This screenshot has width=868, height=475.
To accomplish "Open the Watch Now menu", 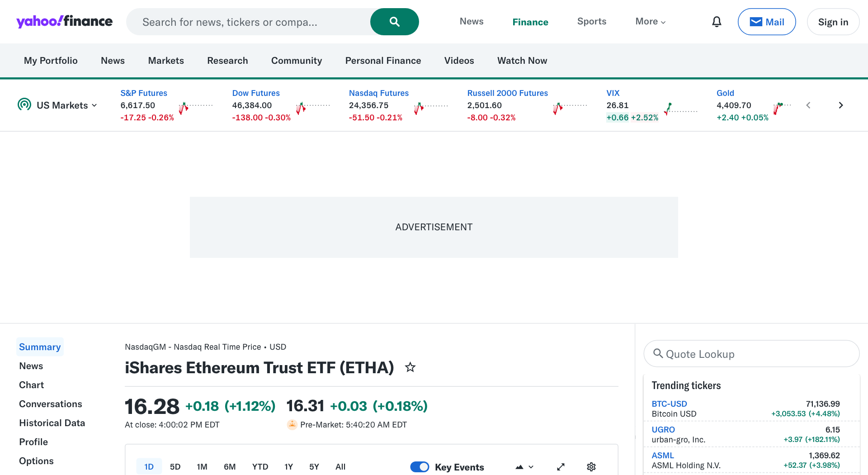I will tap(522, 61).
